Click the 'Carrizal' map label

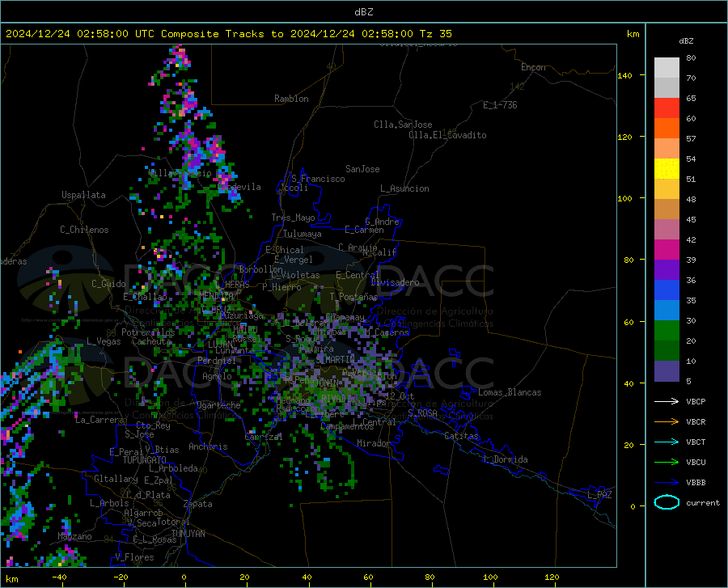click(x=263, y=437)
